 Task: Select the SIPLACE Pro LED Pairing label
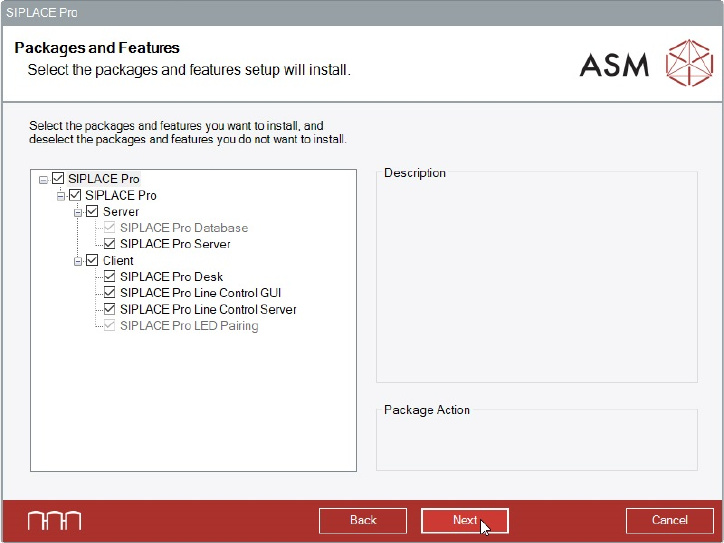(x=189, y=326)
